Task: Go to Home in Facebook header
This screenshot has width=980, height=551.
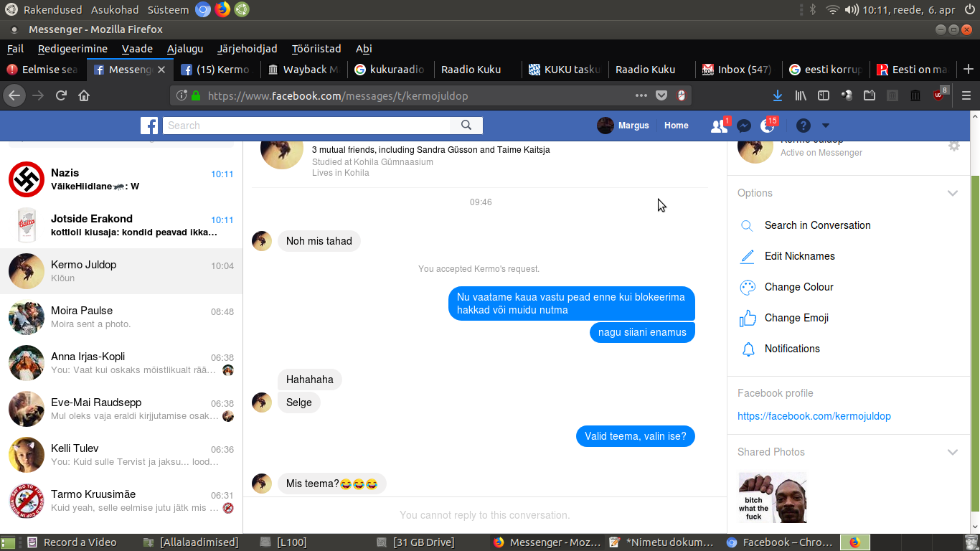Action: pos(676,126)
